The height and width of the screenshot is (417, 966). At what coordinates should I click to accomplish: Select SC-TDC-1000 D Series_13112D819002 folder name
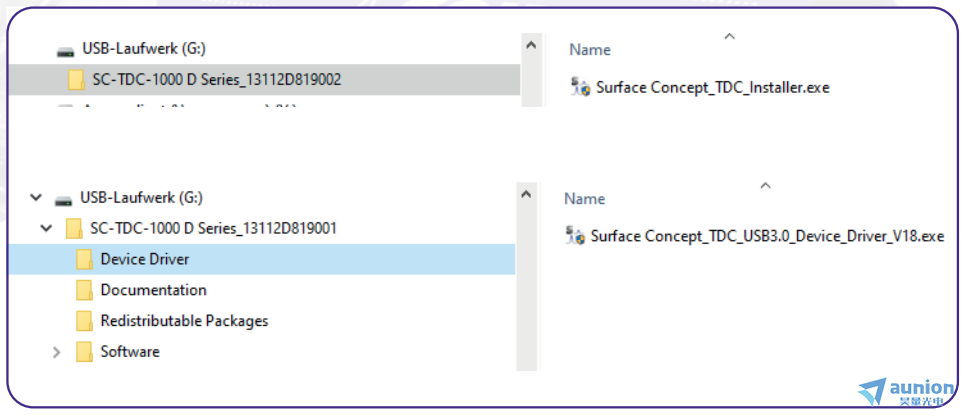[217, 79]
